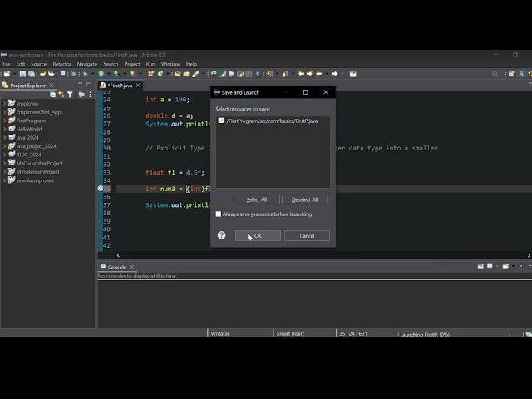This screenshot has width=532, height=399.
Task: Expand the MyCucumberProject node
Action: click(x=5, y=163)
